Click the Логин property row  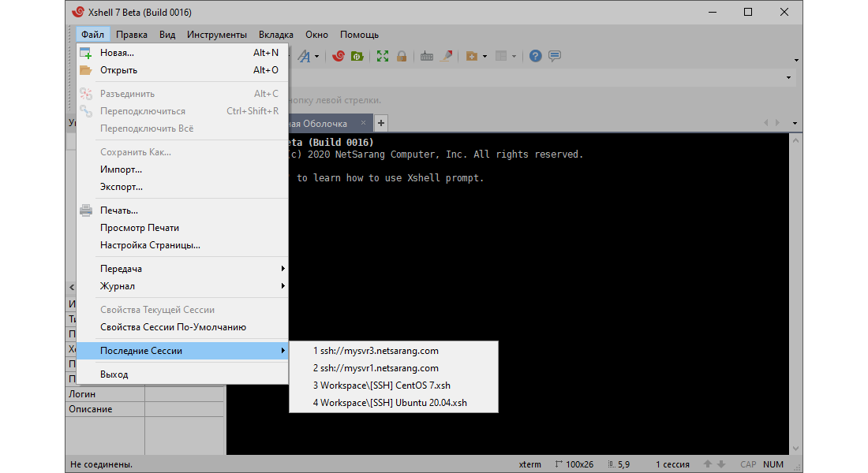tap(144, 394)
